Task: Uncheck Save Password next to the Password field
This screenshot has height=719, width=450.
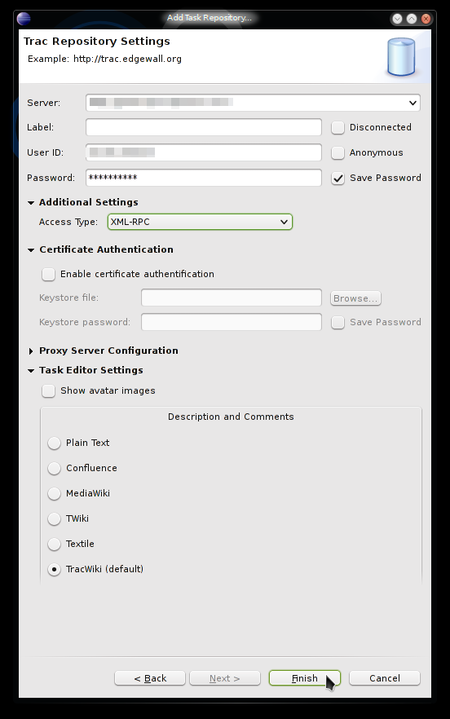Action: click(x=338, y=178)
